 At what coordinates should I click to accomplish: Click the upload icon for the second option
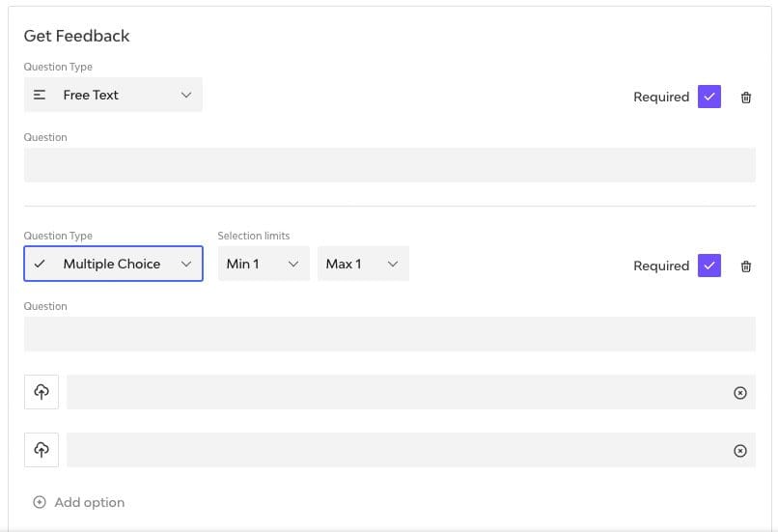[42, 450]
